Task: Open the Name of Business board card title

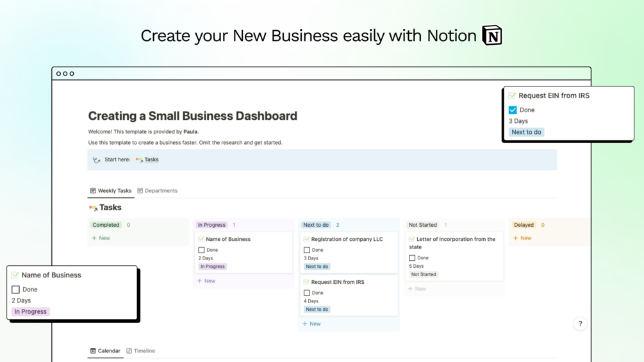Action: 228,239
